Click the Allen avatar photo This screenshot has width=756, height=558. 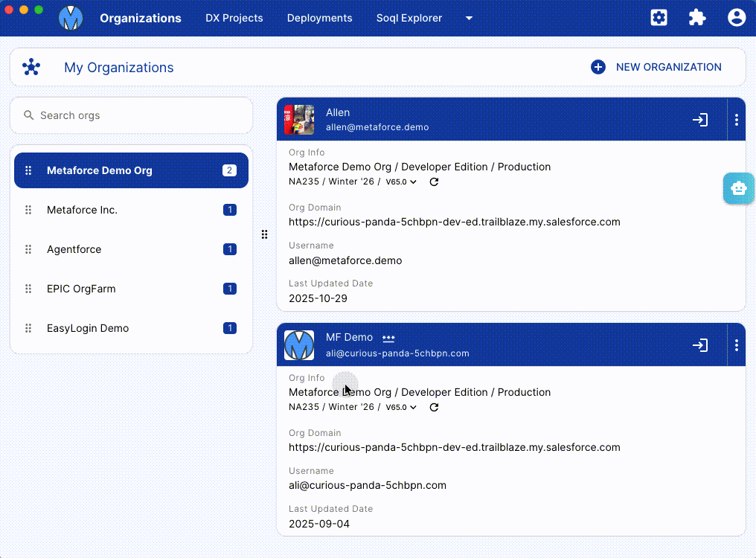(x=299, y=120)
